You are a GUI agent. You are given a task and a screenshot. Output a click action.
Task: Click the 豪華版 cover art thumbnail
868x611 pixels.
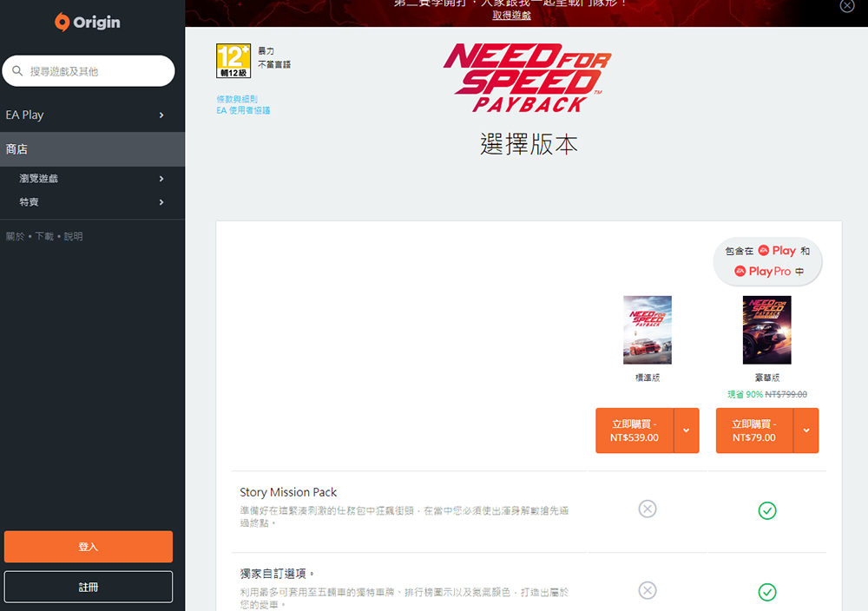point(767,330)
